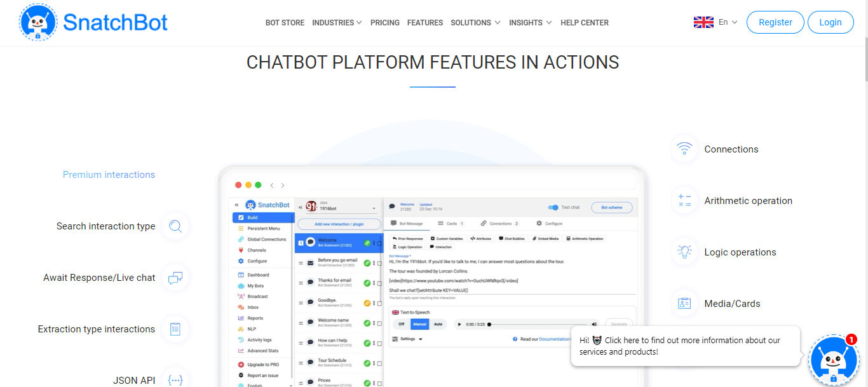
Task: Open the PRICING menu item
Action: [x=384, y=22]
